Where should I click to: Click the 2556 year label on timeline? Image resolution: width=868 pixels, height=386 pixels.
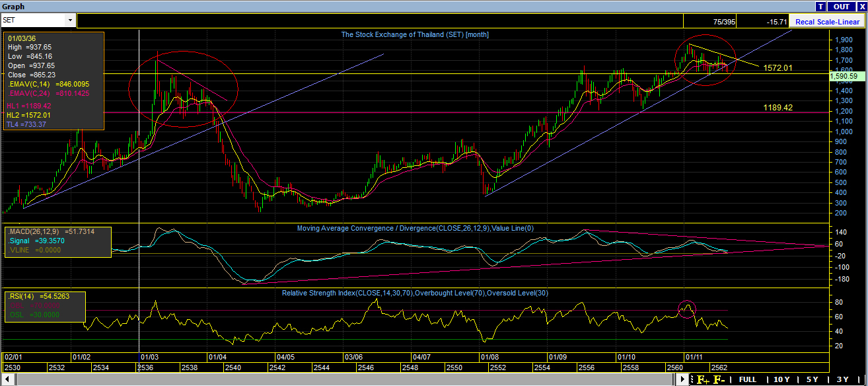[x=587, y=367]
